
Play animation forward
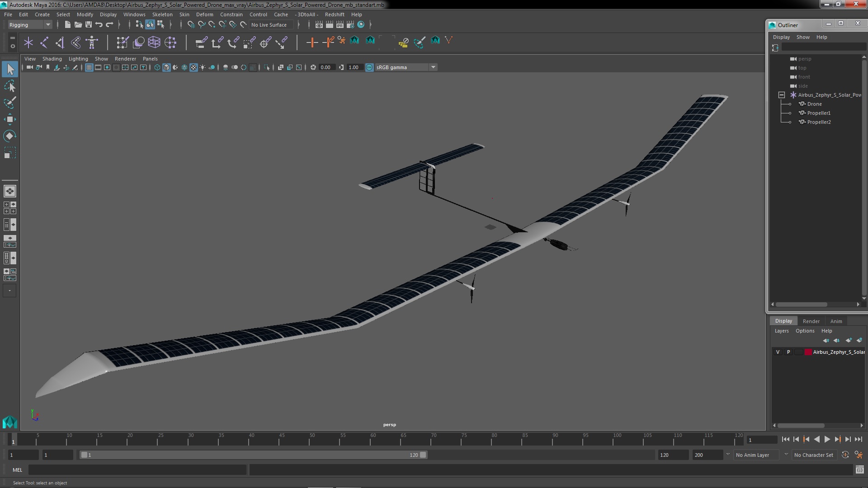pos(827,439)
